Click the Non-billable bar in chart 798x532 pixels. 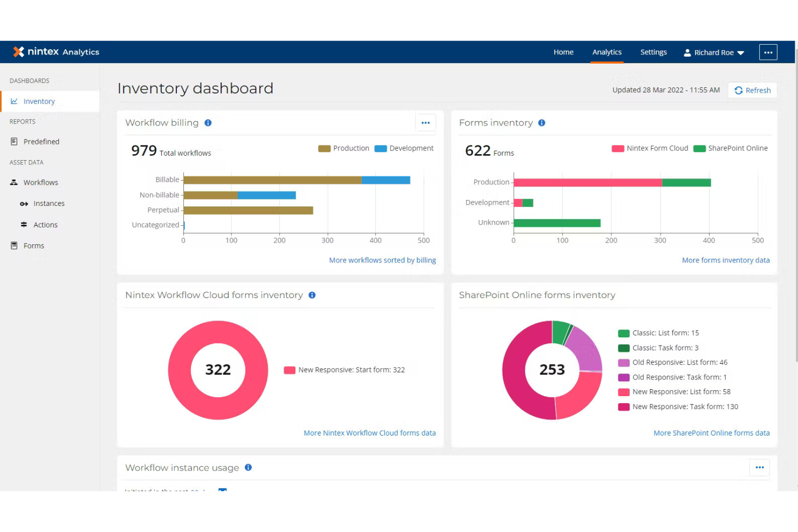click(x=239, y=195)
